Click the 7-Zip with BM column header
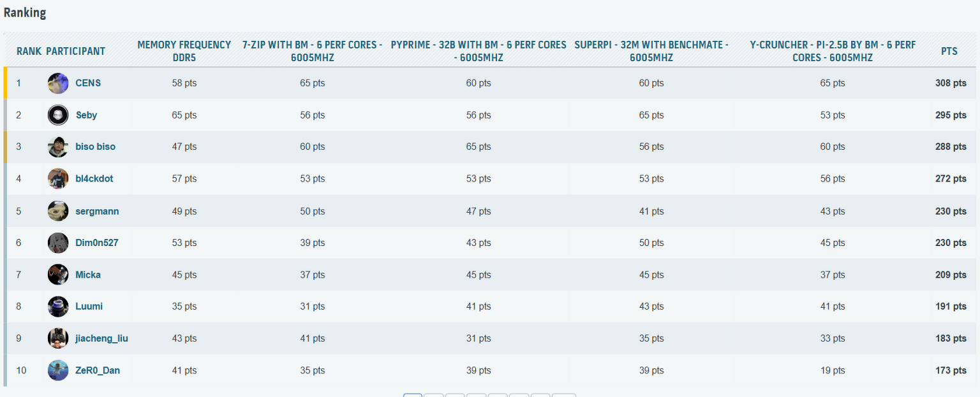Image resolution: width=980 pixels, height=397 pixels. click(x=312, y=51)
